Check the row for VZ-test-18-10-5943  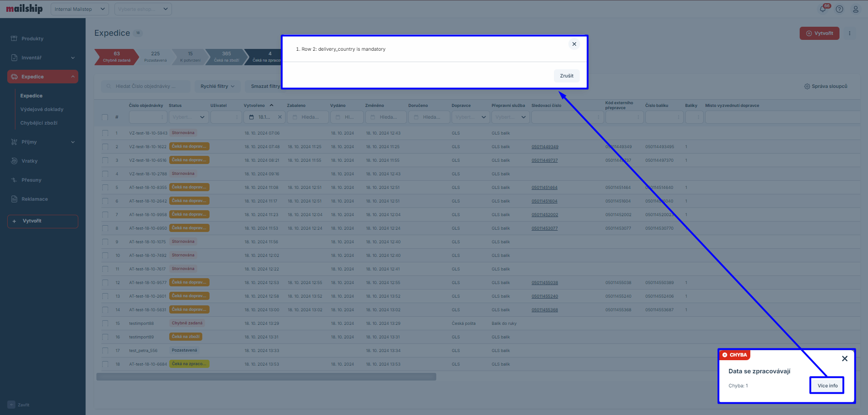(105, 133)
